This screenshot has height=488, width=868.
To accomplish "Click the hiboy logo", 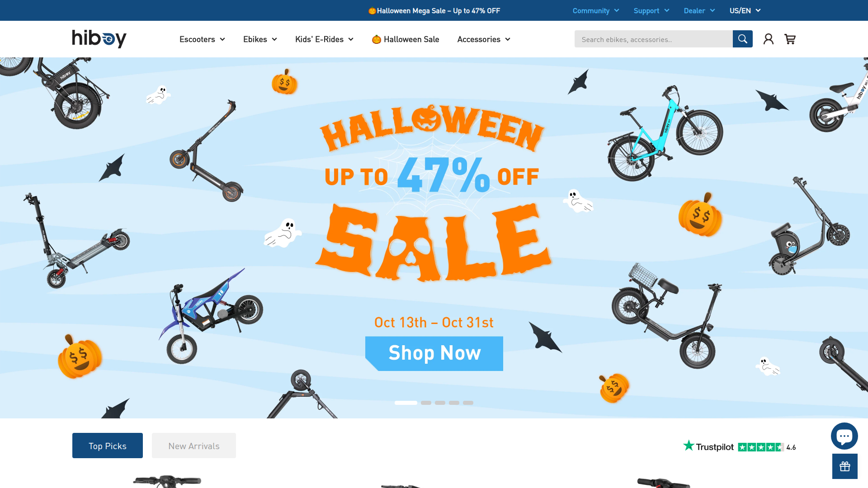I will [x=99, y=39].
